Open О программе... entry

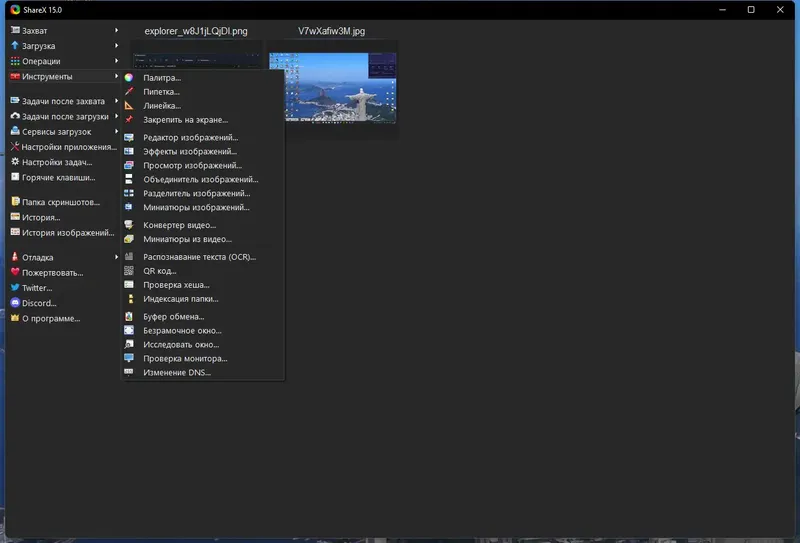pos(64,318)
